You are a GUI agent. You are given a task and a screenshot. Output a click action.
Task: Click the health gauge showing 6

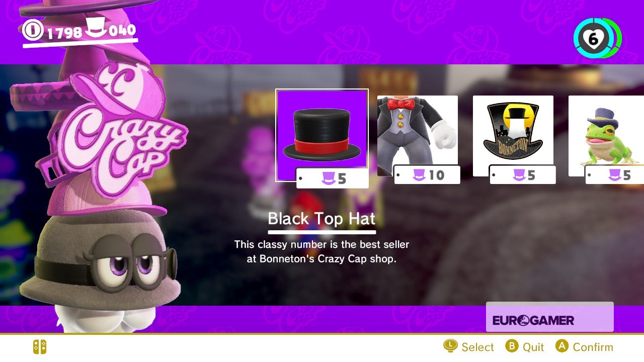tap(597, 38)
